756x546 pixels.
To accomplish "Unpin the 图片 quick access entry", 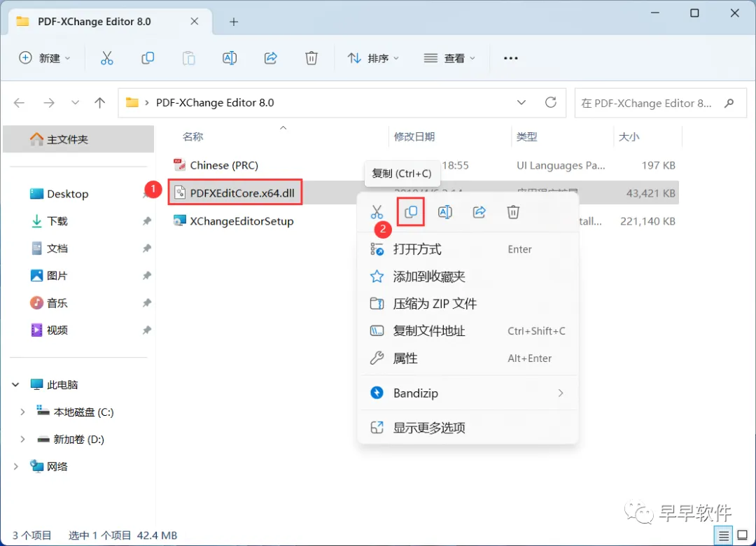I will pyautogui.click(x=146, y=276).
